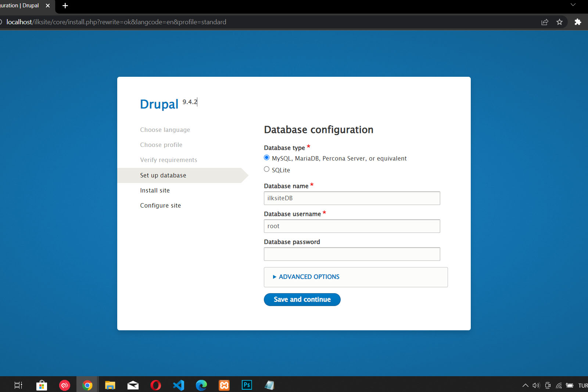Image resolution: width=588 pixels, height=392 pixels.
Task: Open the XAMPP control panel icon
Action: click(224, 385)
